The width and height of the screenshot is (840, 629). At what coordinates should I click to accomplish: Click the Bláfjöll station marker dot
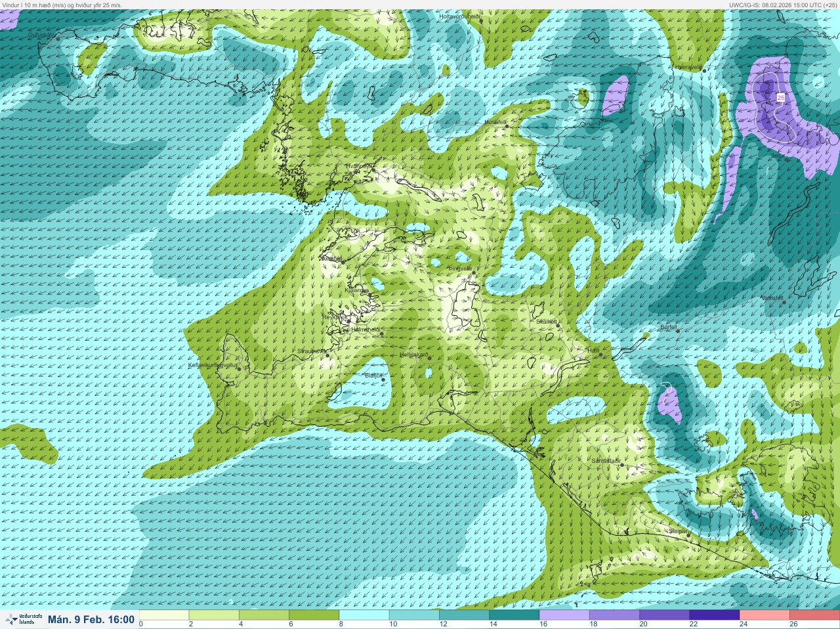[x=383, y=380]
